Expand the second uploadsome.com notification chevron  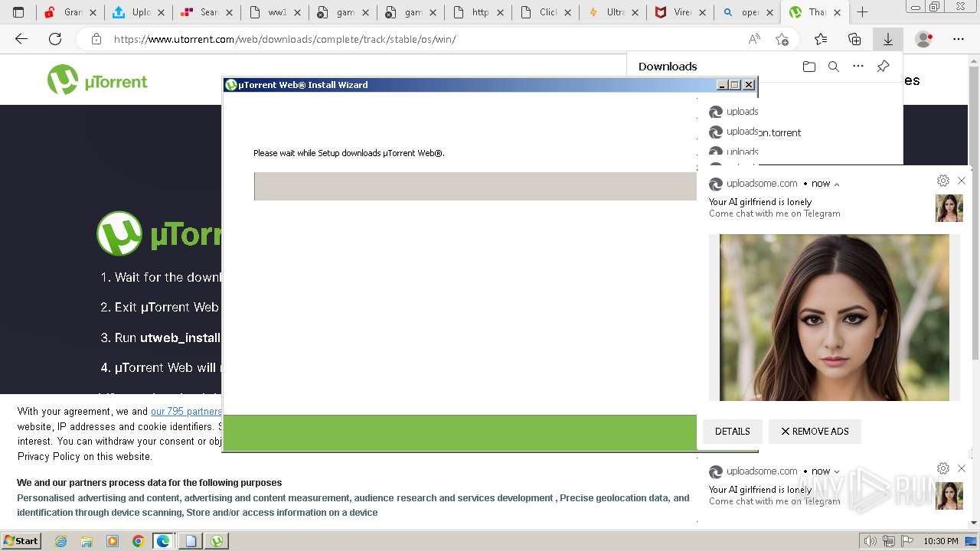pyautogui.click(x=837, y=472)
